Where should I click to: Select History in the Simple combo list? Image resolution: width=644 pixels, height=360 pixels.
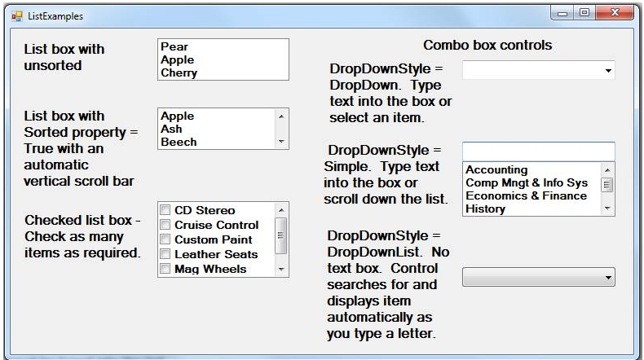click(x=532, y=209)
